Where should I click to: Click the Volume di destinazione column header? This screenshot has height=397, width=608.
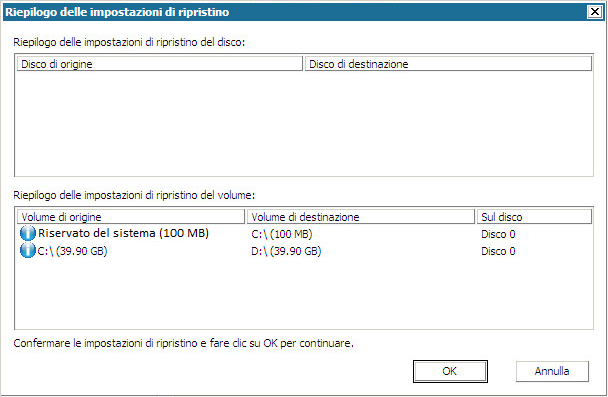361,216
